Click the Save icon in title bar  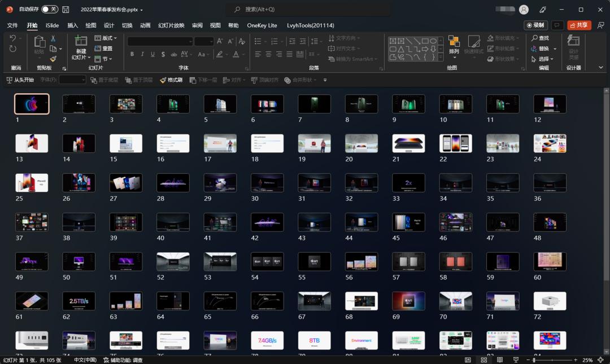pyautogui.click(x=66, y=10)
